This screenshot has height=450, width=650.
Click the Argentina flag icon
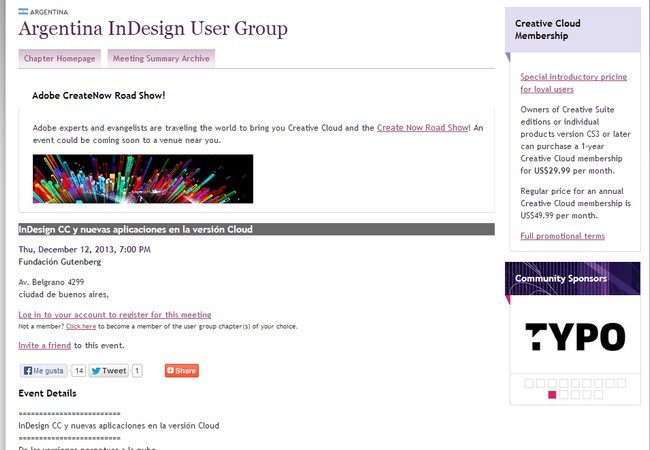tap(23, 12)
